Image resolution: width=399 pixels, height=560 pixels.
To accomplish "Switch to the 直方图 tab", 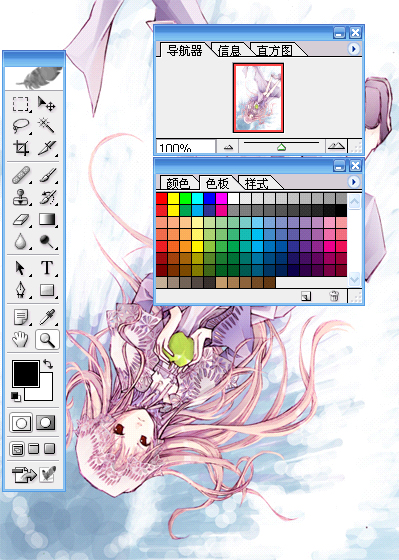I will click(x=274, y=50).
